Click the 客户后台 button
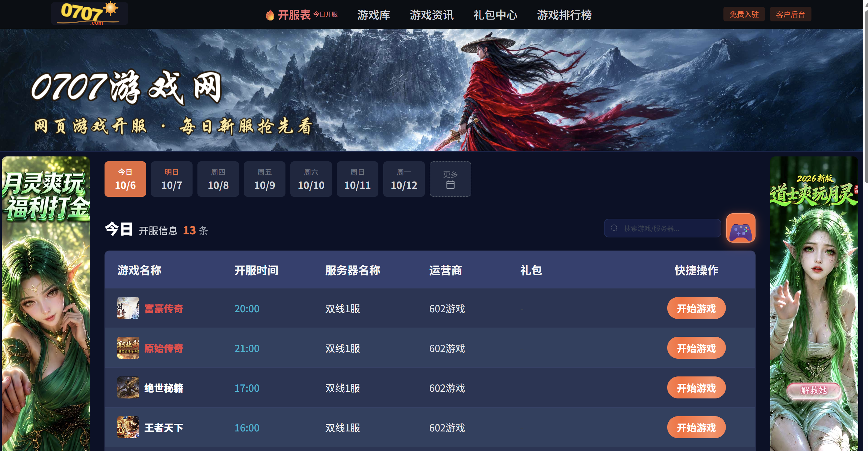The width and height of the screenshot is (868, 451). click(790, 14)
